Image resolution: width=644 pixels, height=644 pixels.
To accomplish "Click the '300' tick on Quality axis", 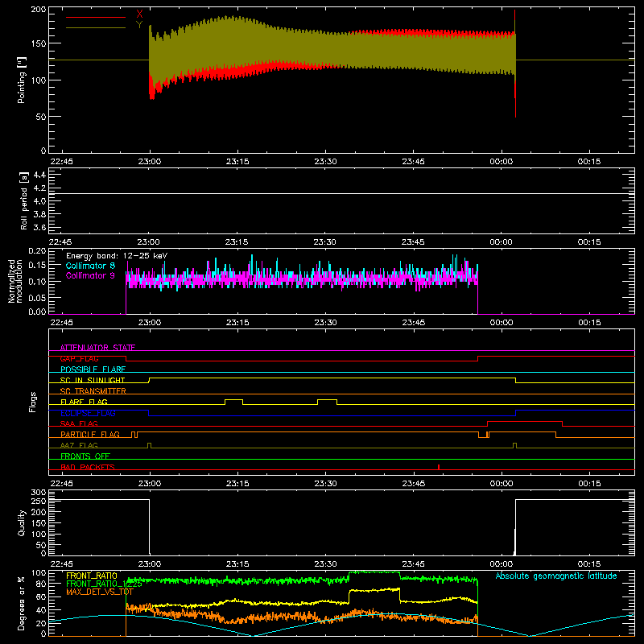I will [39, 493].
